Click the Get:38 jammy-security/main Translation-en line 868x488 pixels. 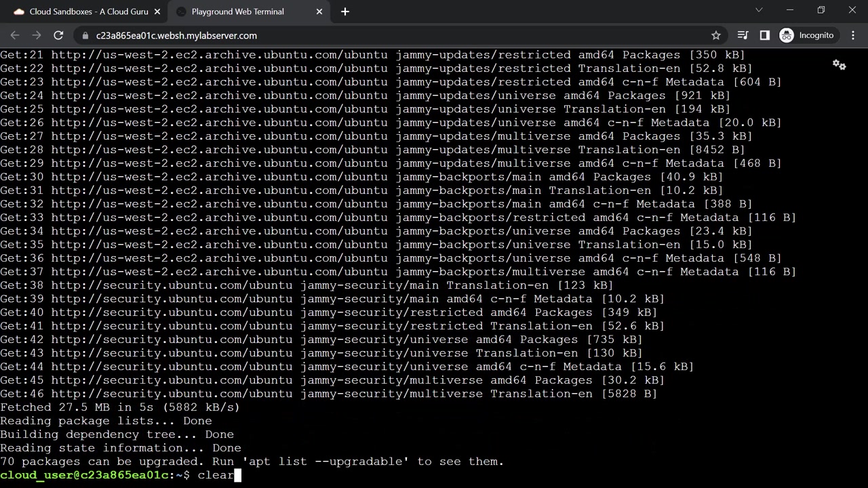(x=307, y=285)
